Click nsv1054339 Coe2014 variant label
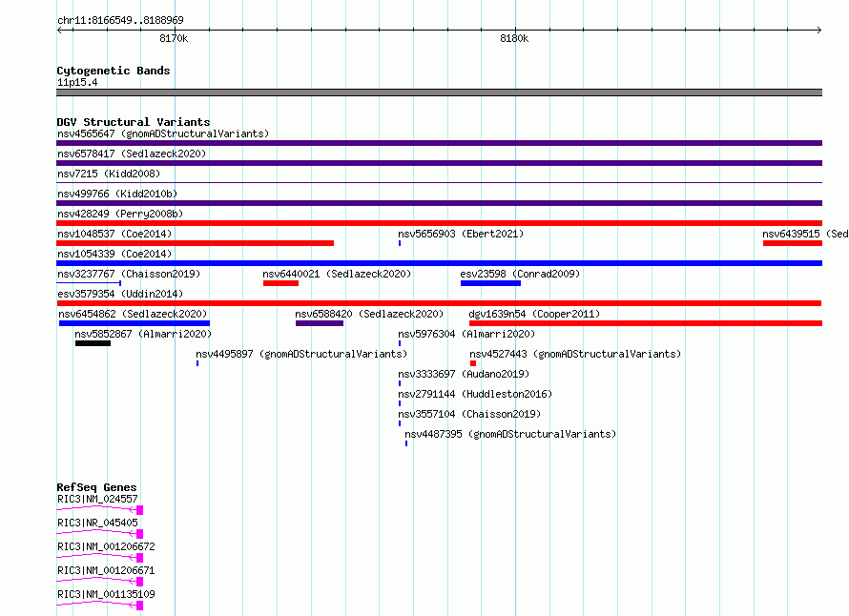Image resolution: width=849 pixels, height=616 pixels. coord(114,254)
